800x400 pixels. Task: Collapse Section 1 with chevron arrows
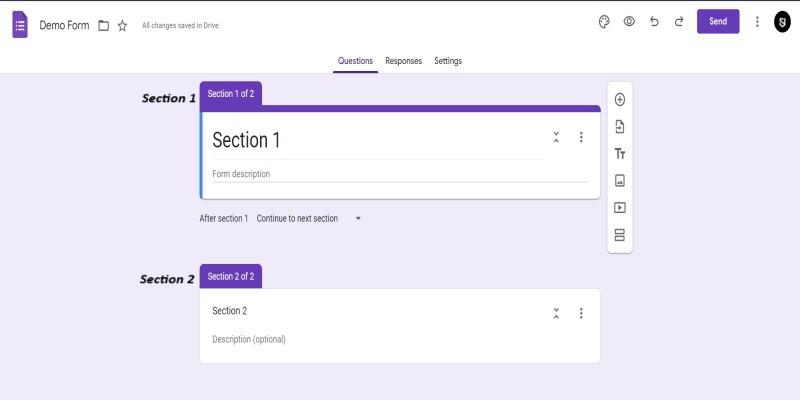pyautogui.click(x=556, y=138)
